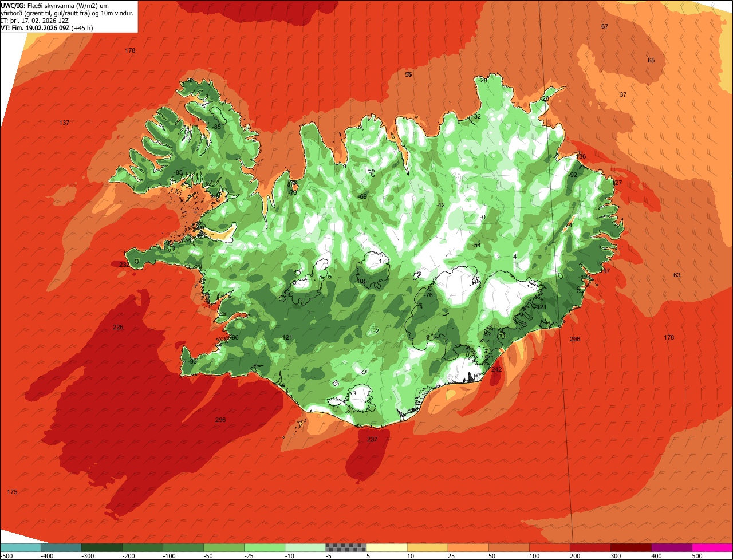Click the -50 to -25 legend color block

[x=224, y=547]
